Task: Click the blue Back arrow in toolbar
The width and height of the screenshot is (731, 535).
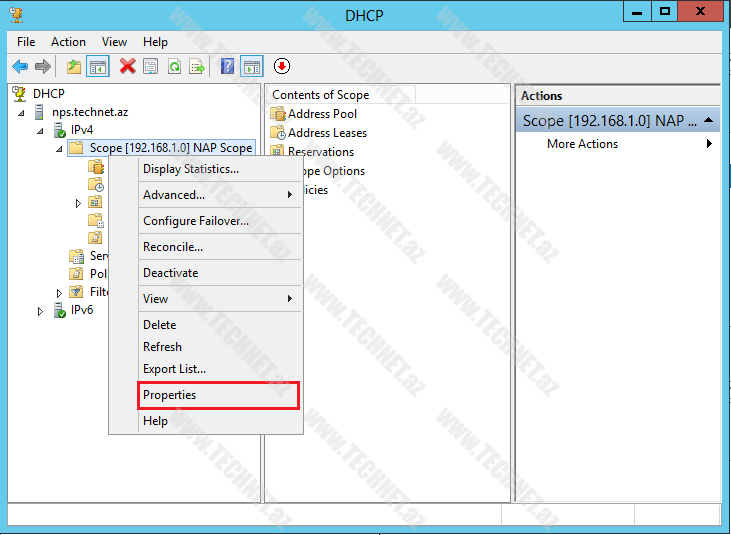Action: (20, 67)
